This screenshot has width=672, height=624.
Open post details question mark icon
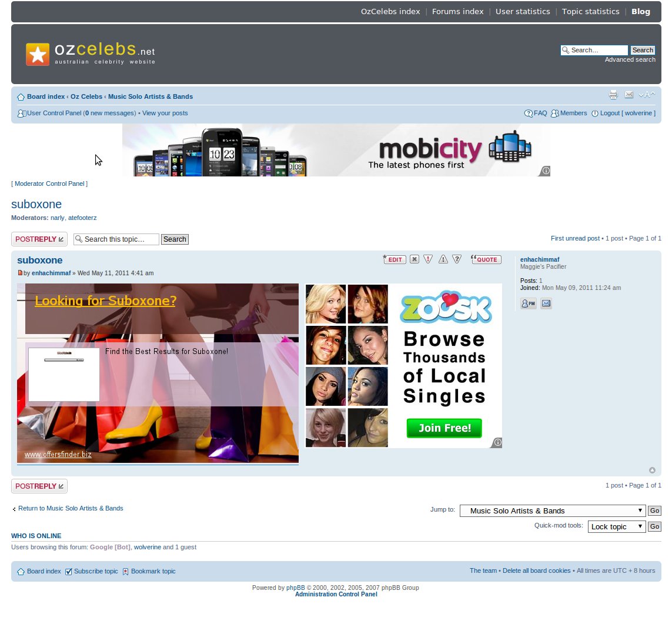click(x=457, y=259)
